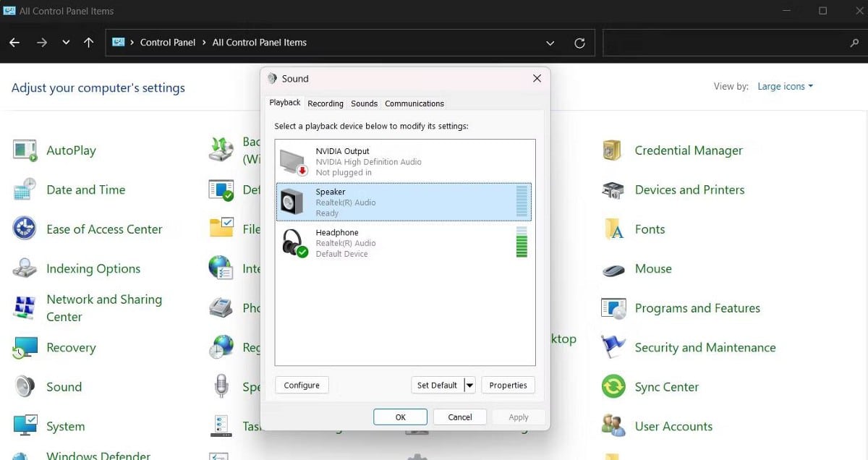Open the Ease of Access Center icon
868x460 pixels.
tap(25, 229)
